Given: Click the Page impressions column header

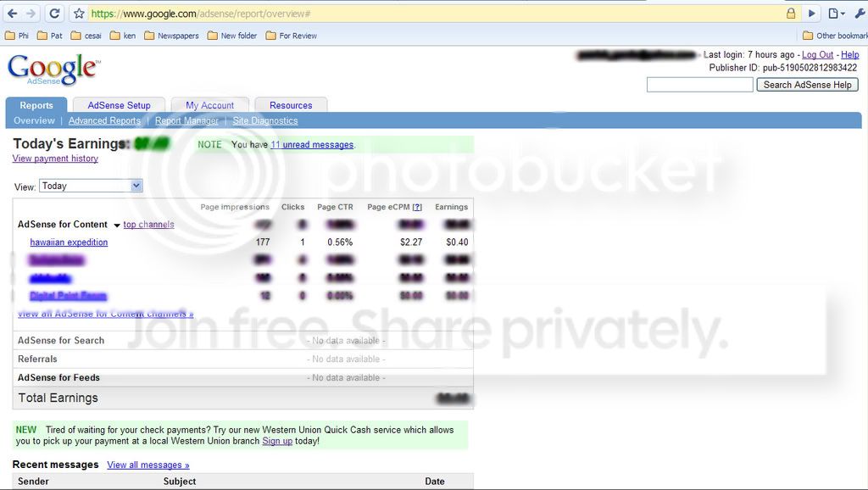Looking at the screenshot, I should [x=235, y=207].
